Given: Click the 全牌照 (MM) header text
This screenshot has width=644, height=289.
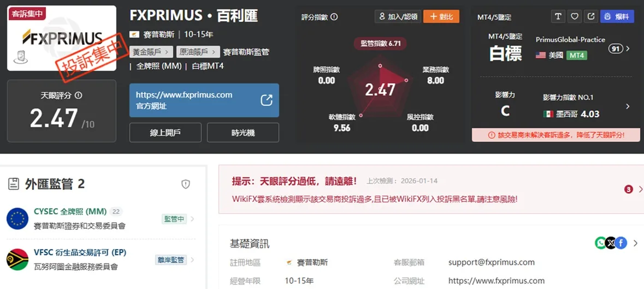Looking at the screenshot, I should [158, 65].
